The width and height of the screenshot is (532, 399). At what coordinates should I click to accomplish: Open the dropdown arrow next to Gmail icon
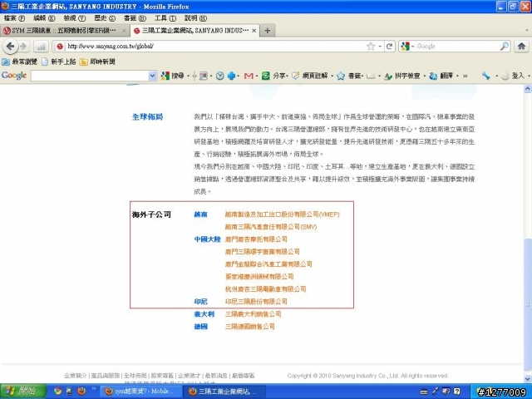click(257, 76)
